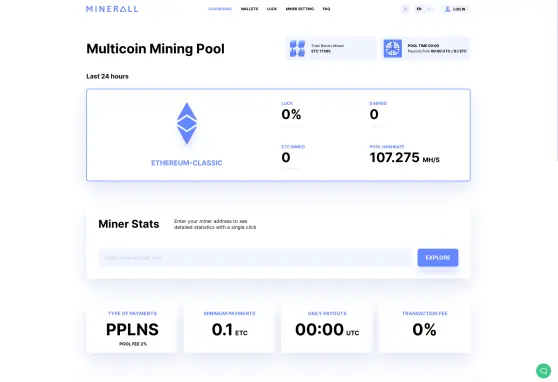Click the Ethereum Classic diamond logo
558x382 pixels.
coord(187,123)
